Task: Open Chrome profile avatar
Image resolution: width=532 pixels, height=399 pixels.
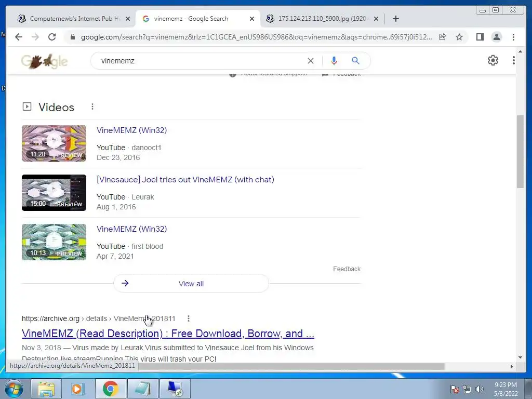Action: click(496, 37)
